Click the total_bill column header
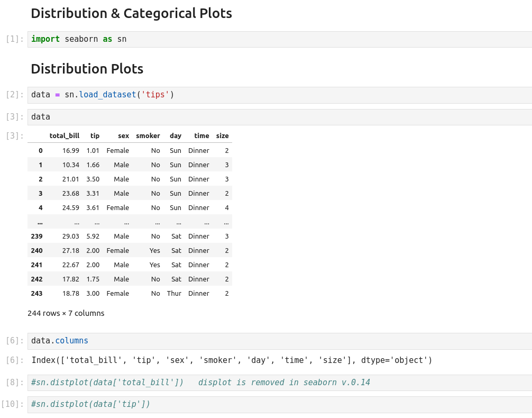The height and width of the screenshot is (418, 532). coord(64,136)
